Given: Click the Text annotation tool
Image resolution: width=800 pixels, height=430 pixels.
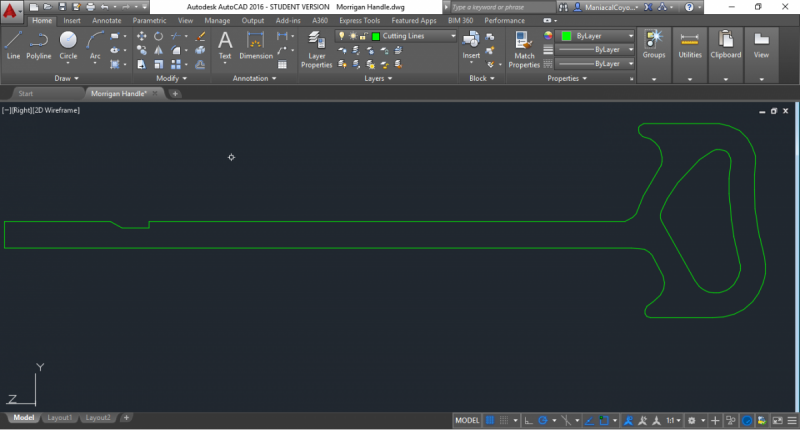Looking at the screenshot, I should pos(225,45).
